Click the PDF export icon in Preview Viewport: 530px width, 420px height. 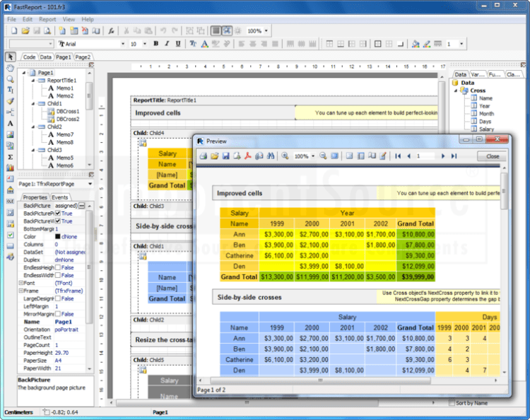click(248, 156)
